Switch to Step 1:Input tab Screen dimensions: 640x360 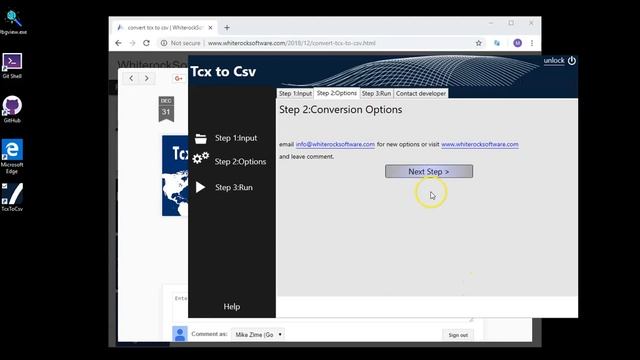coord(295,93)
